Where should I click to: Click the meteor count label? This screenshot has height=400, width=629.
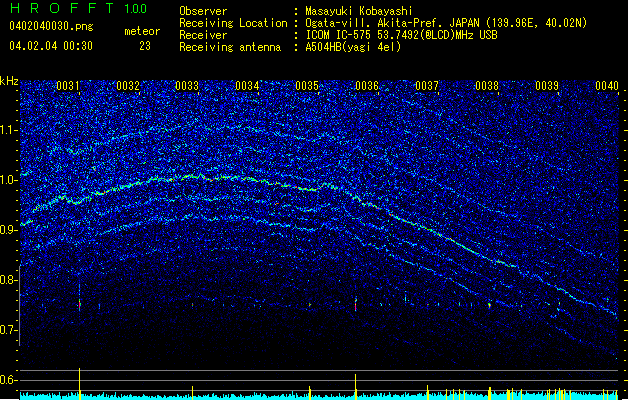pyautogui.click(x=142, y=31)
